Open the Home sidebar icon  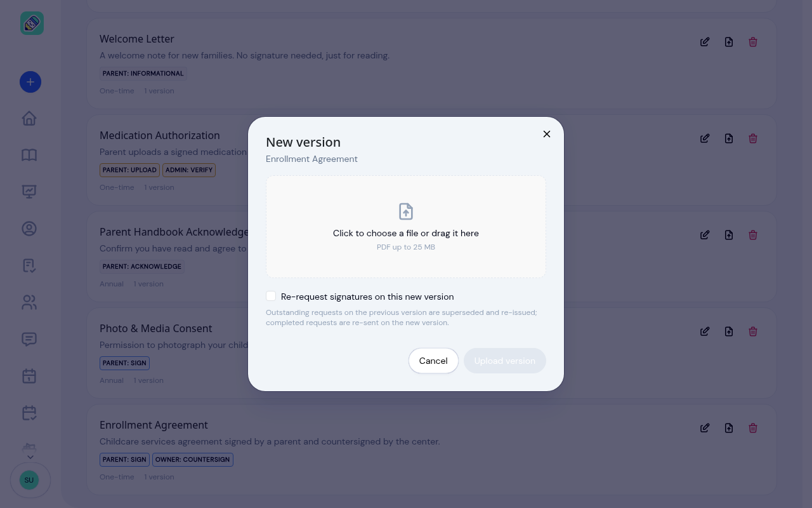click(x=29, y=118)
